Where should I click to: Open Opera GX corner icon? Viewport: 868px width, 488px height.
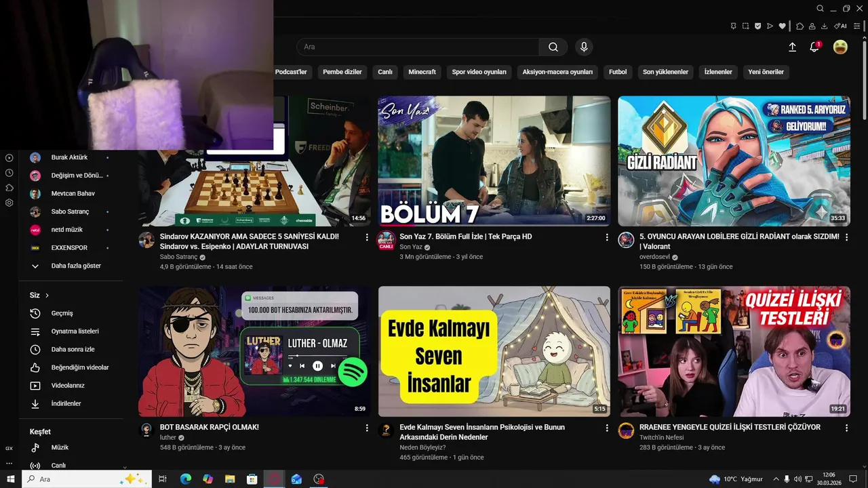click(x=9, y=448)
